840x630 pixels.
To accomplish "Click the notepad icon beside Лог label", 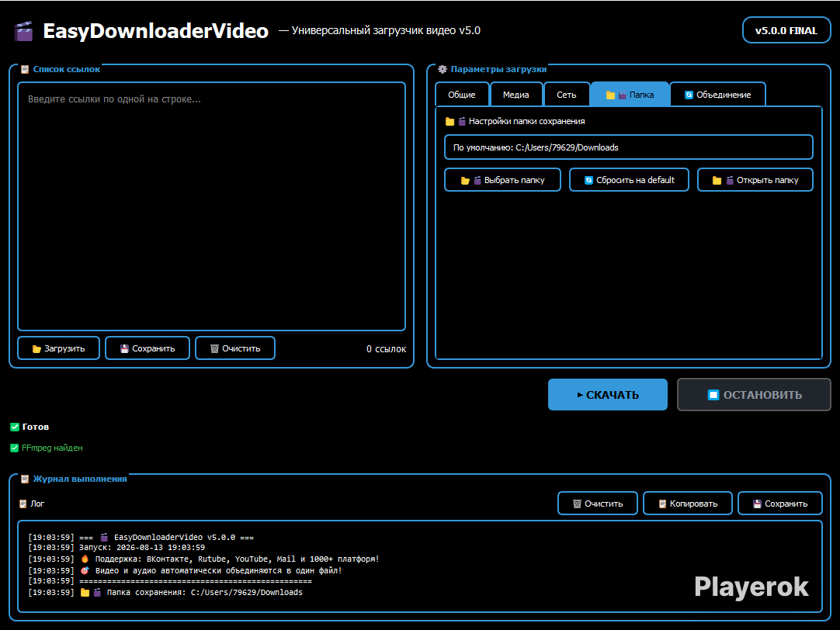I will (x=23, y=504).
